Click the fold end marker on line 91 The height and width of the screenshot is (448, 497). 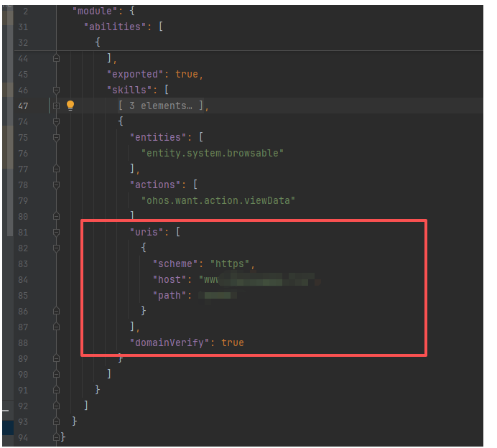click(57, 390)
